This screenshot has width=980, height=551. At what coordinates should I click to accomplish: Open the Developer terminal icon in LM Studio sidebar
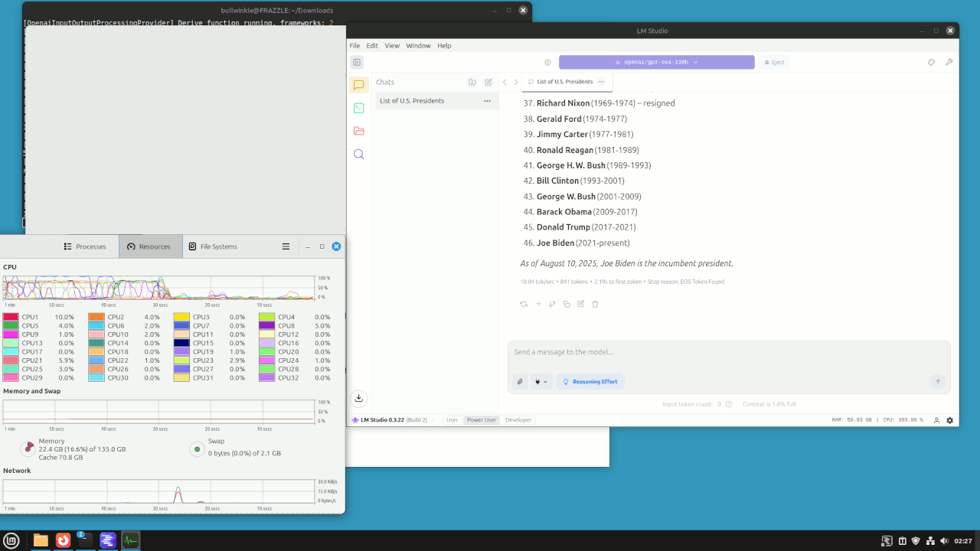point(358,108)
